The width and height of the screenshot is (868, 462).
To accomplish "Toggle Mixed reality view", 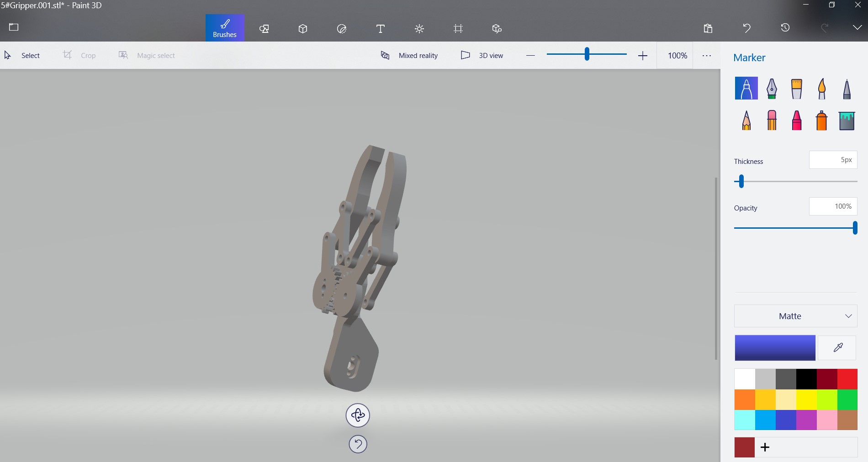I will point(410,55).
